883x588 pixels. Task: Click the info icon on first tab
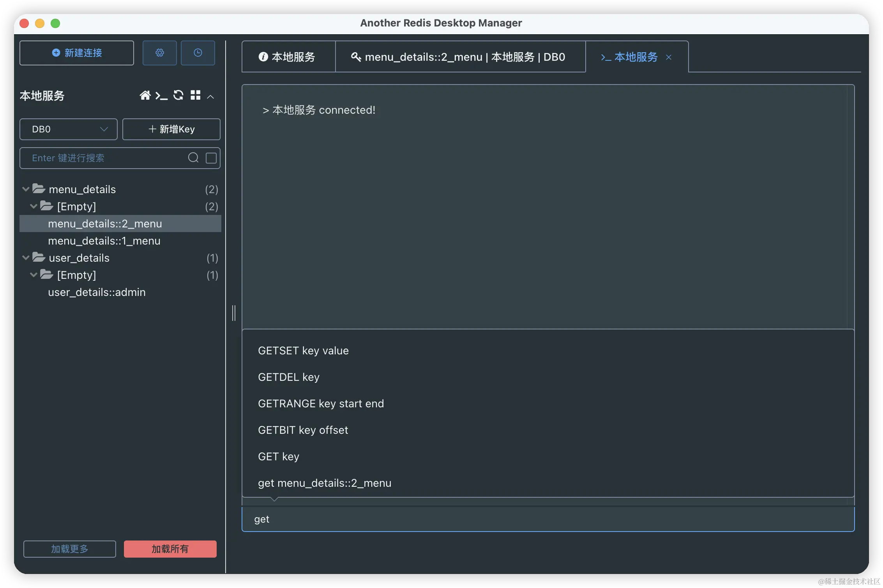tap(263, 57)
